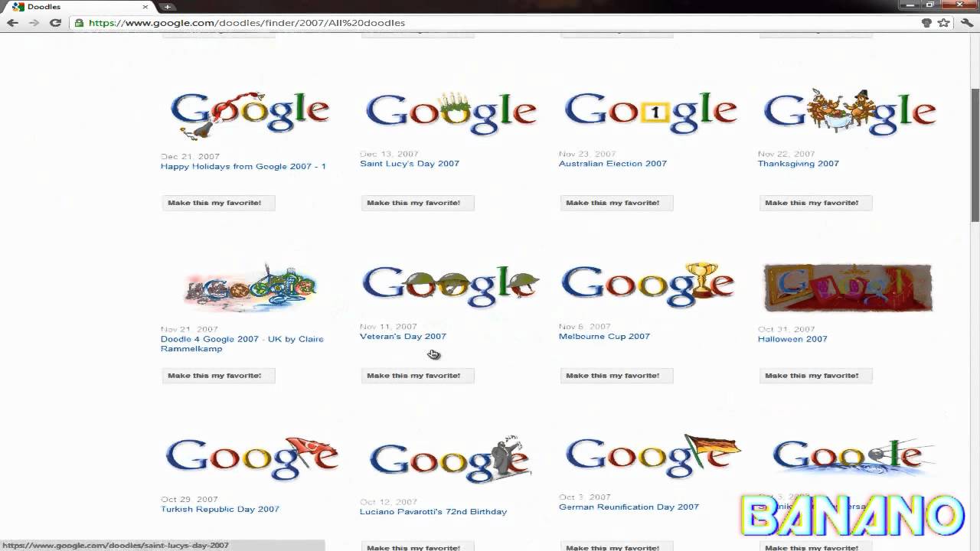Bookmark this page with the star icon
Screen dimensions: 980x551
(x=944, y=23)
